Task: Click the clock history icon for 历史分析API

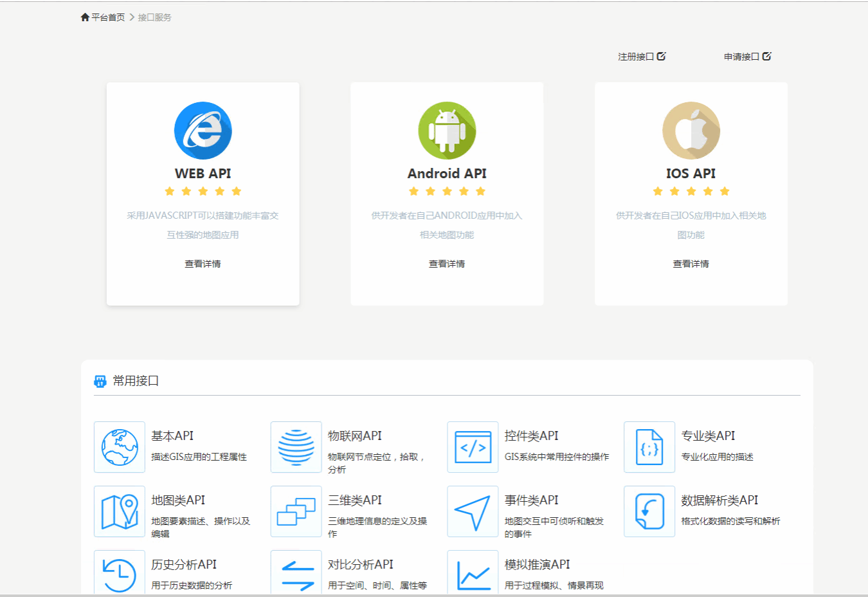Action: tap(120, 573)
